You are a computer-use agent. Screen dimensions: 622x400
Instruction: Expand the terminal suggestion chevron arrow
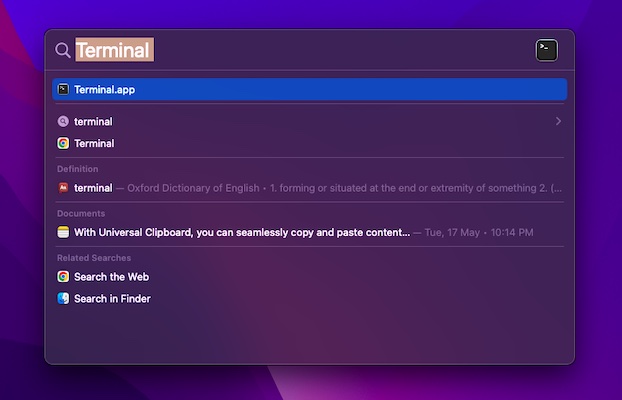(x=558, y=121)
